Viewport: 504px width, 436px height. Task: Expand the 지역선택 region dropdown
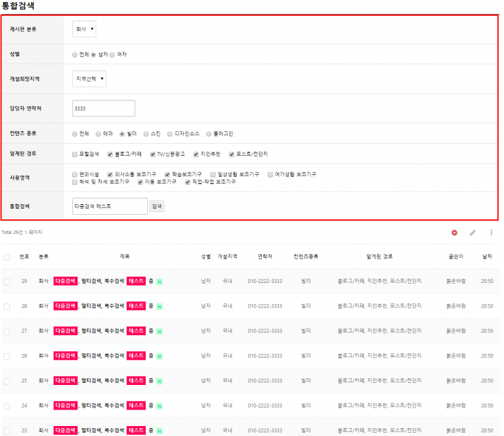(89, 79)
